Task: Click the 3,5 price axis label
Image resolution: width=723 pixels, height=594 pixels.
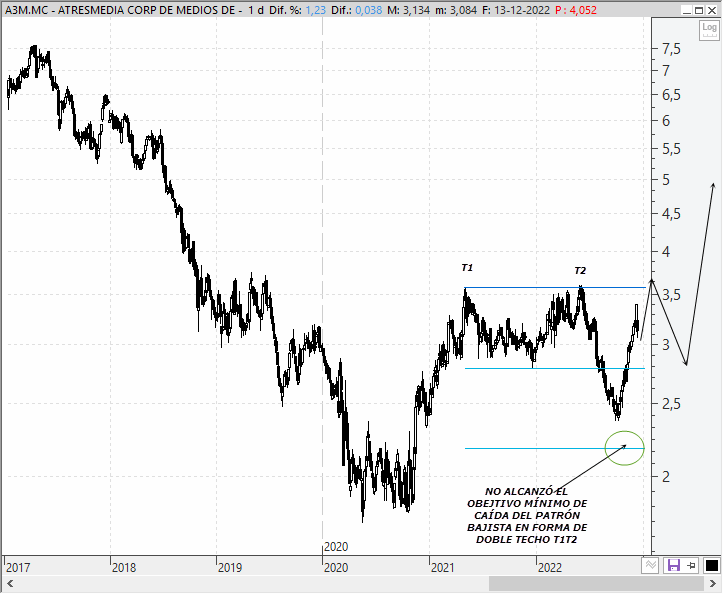Action: tap(671, 295)
